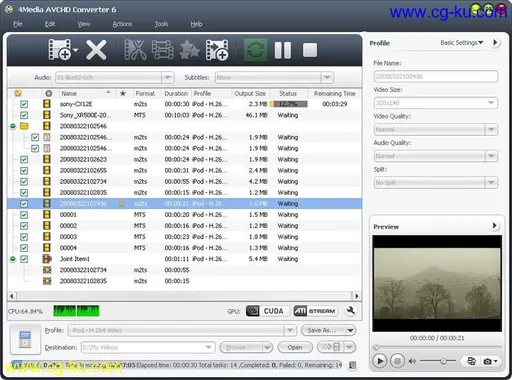Open the Effects stars tool
The width and height of the screenshot is (512, 380).
(189, 50)
